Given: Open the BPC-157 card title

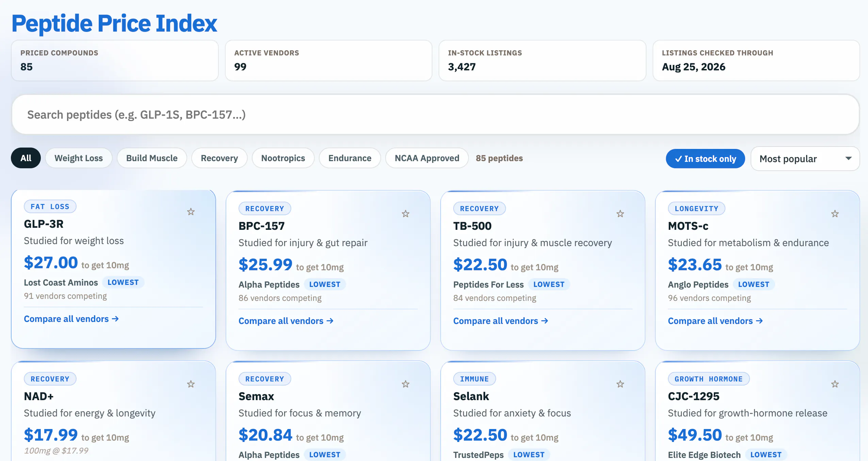Looking at the screenshot, I should coord(262,226).
